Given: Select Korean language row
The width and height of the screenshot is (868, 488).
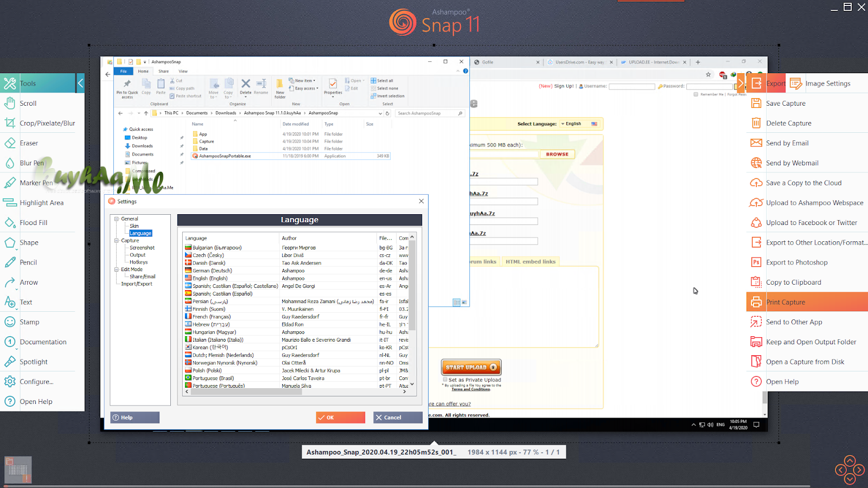Looking at the screenshot, I should [296, 348].
